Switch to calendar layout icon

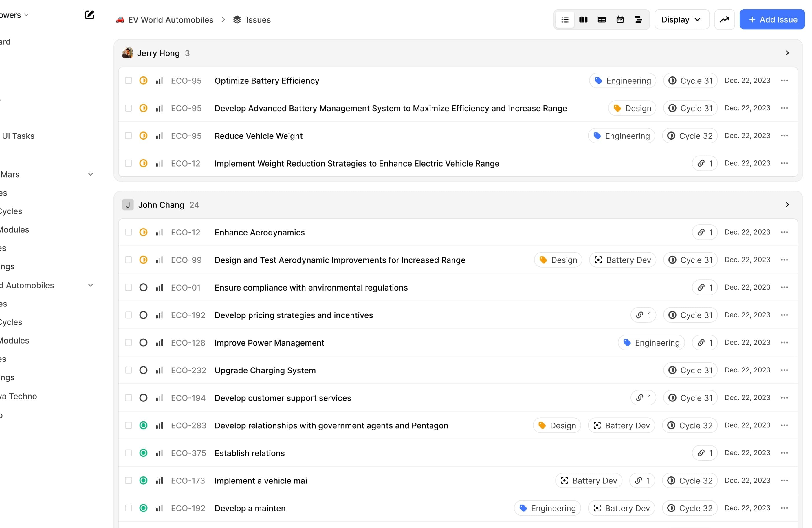[620, 20]
